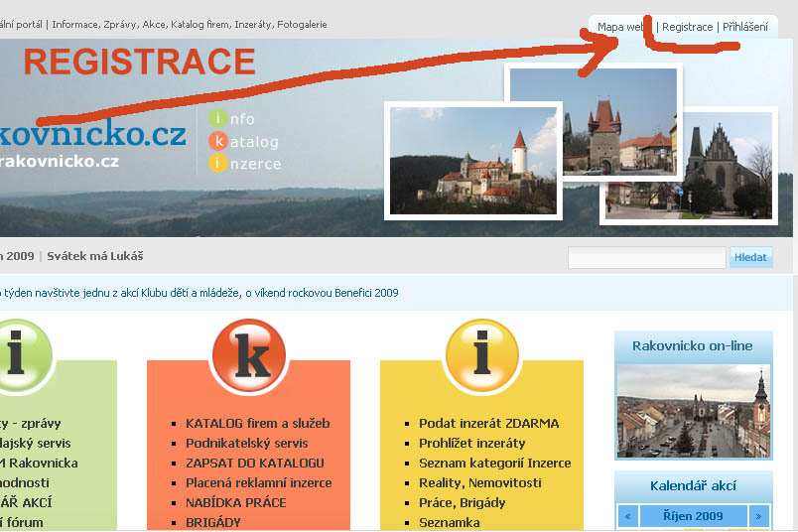
Task: Click small green 'info' icon in banner
Action: pyautogui.click(x=218, y=119)
